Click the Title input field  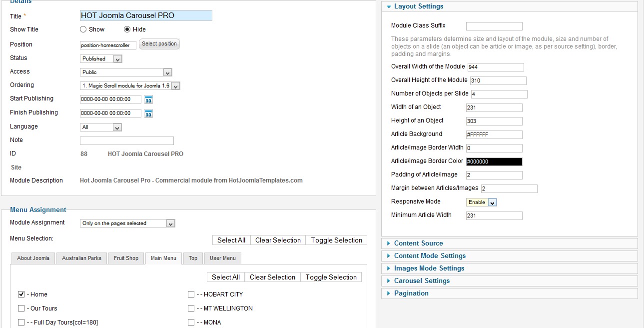pyautogui.click(x=146, y=15)
